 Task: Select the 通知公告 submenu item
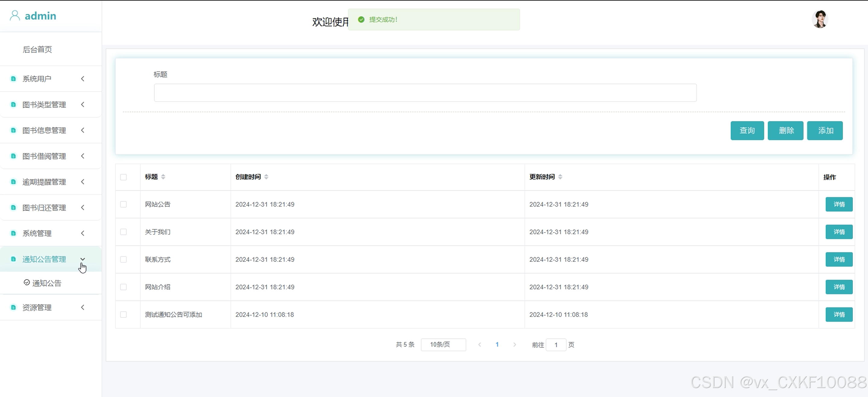(x=46, y=283)
